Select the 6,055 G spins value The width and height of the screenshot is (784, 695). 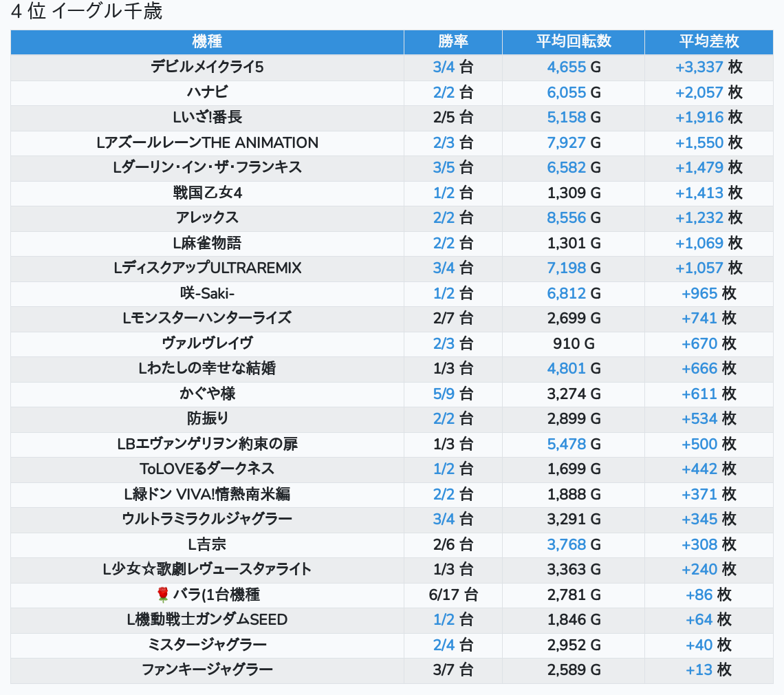tap(574, 92)
